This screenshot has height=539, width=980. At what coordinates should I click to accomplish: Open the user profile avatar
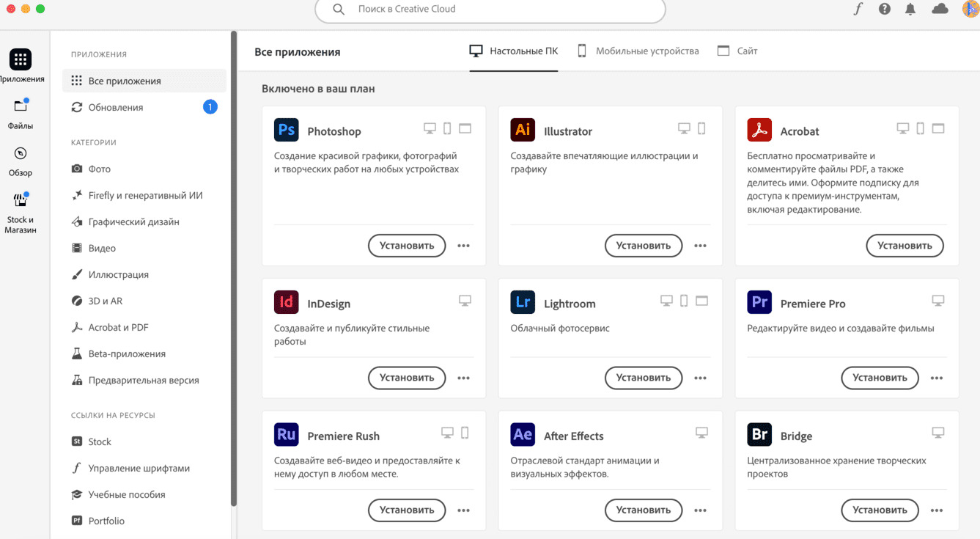pos(970,9)
